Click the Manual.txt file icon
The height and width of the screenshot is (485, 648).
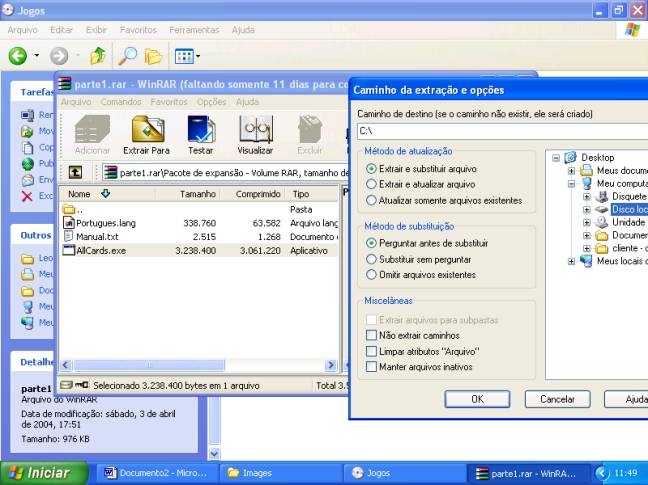[x=69, y=236]
